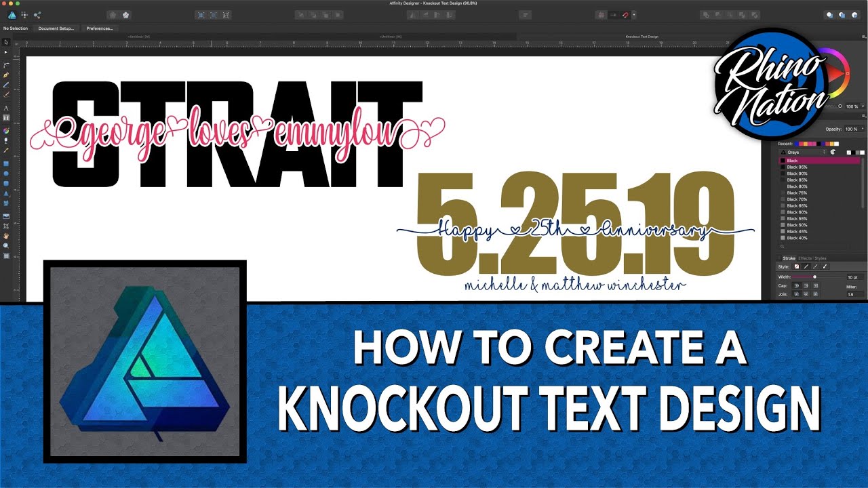
Task: Click the Add boolean operation icon
Action: [x=706, y=14]
